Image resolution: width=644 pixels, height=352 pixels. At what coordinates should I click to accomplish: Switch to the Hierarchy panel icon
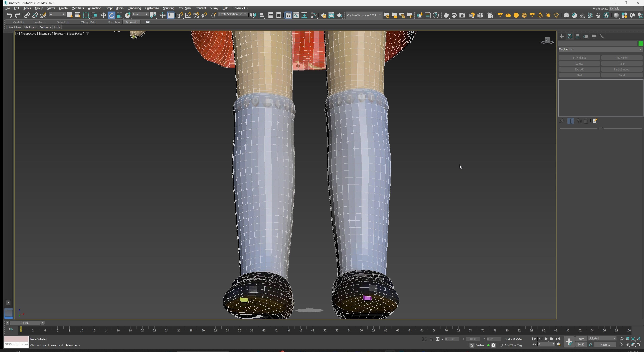coord(578,37)
